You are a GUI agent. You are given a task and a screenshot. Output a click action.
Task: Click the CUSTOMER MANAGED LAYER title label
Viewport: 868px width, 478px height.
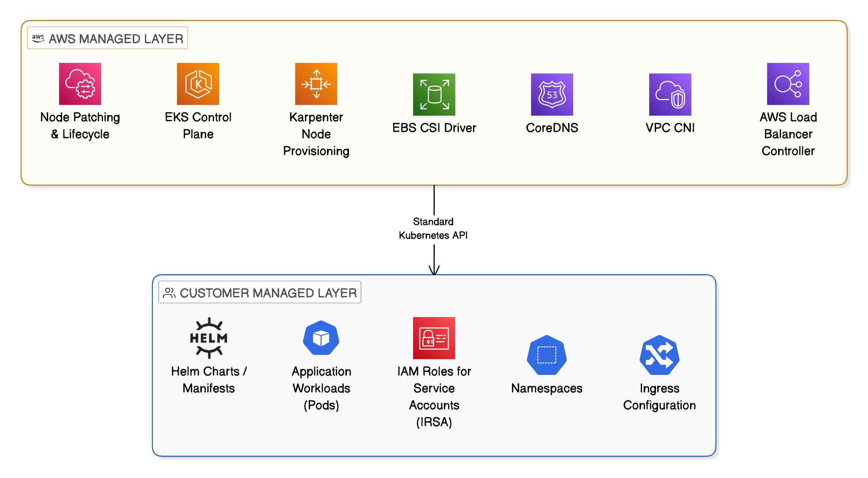coord(268,293)
